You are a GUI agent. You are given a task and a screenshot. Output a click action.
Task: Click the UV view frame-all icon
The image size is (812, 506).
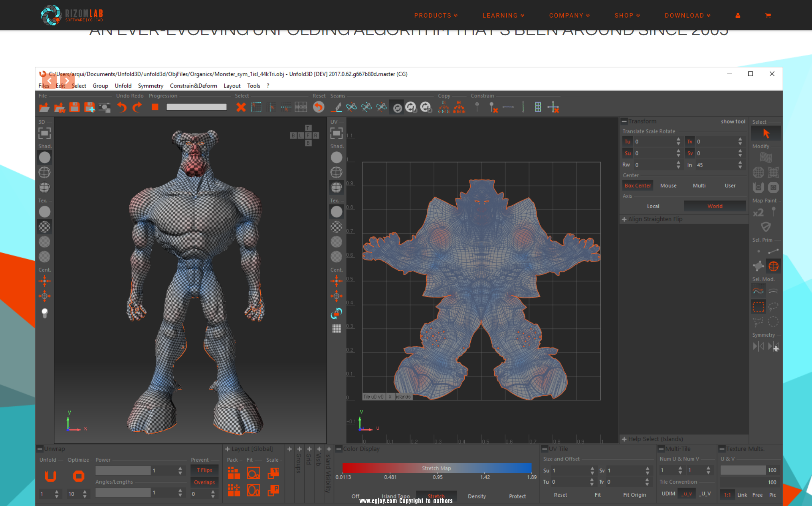tap(337, 133)
